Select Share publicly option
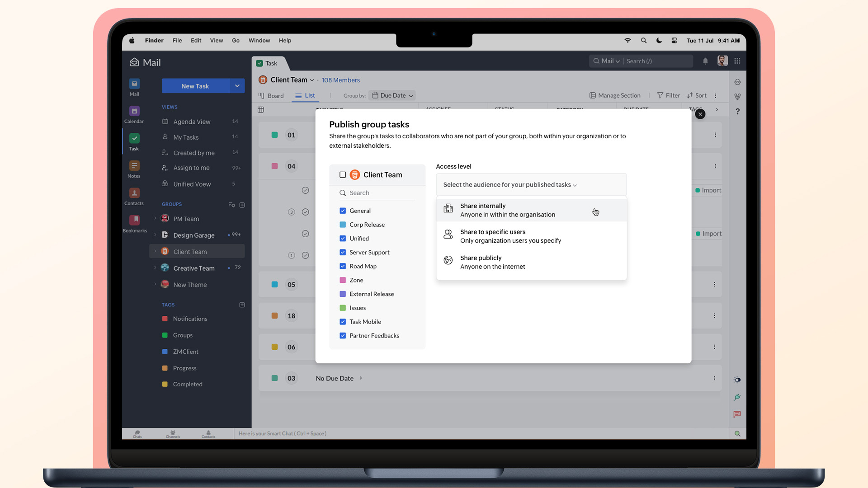 point(531,262)
